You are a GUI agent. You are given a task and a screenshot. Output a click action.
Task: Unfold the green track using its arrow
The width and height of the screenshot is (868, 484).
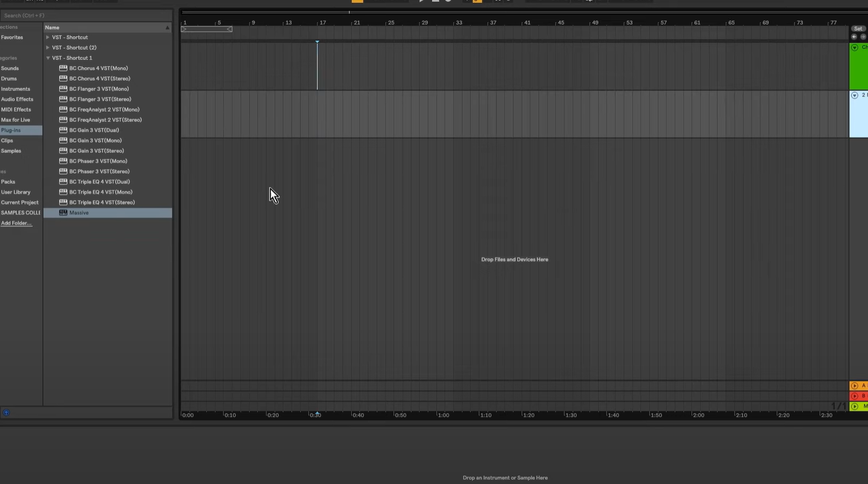[854, 47]
